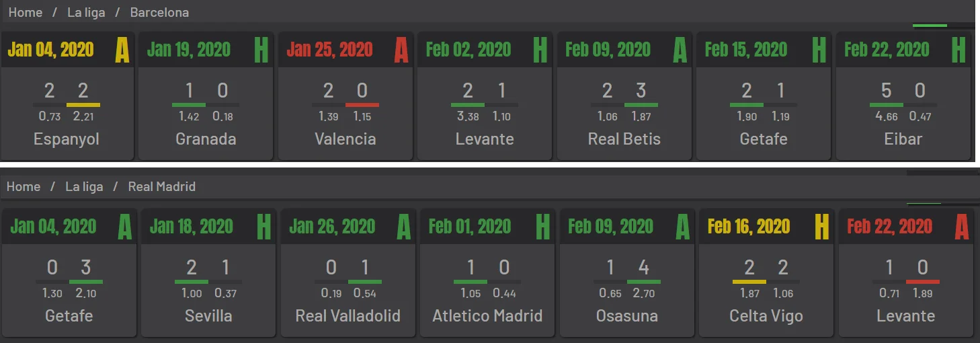The image size is (980, 343).
Task: Go to La liga above Barcelona fixtures
Action: coord(86,12)
